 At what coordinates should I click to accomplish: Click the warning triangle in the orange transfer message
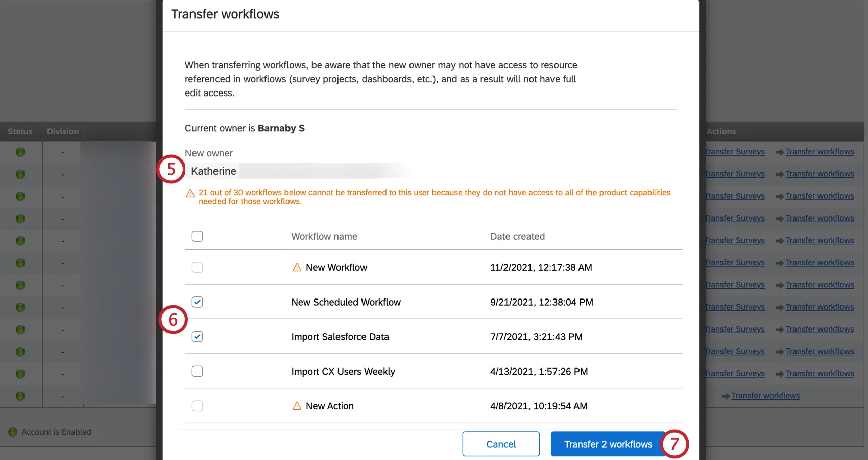coord(189,193)
